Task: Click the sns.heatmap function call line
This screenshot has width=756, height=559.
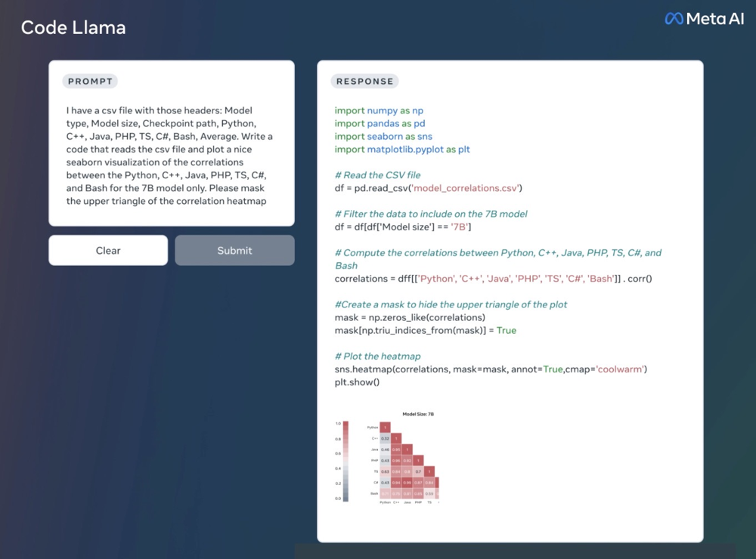Action: 491,369
